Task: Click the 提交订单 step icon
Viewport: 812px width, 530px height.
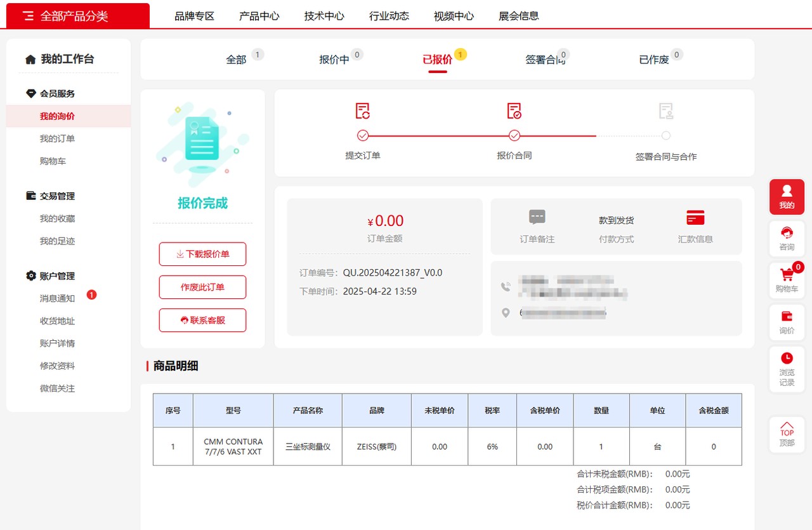Action: tap(363, 111)
